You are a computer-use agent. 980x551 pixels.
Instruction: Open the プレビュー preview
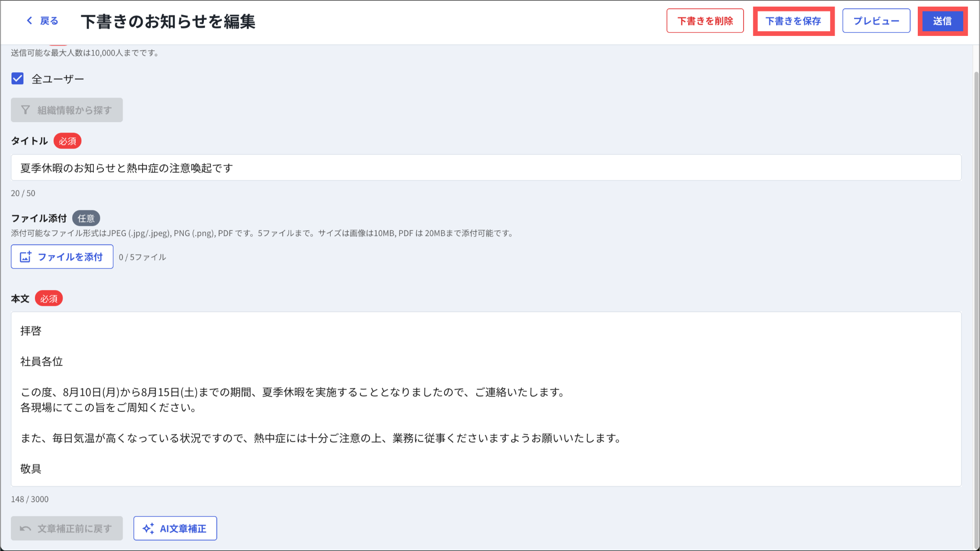pos(876,21)
